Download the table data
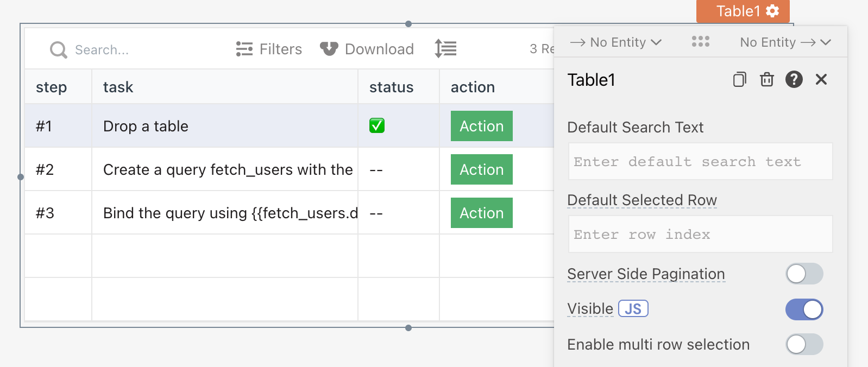868x367 pixels. [x=367, y=49]
